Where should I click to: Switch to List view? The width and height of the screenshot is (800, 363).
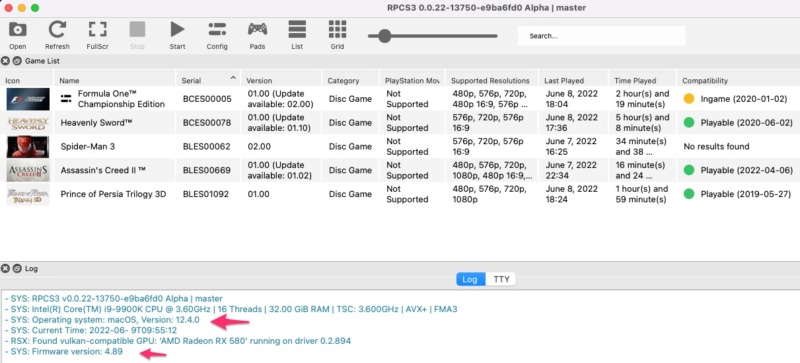tap(297, 35)
